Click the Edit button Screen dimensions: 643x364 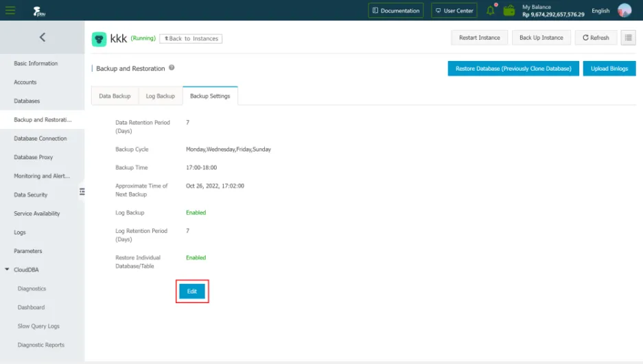[192, 291]
